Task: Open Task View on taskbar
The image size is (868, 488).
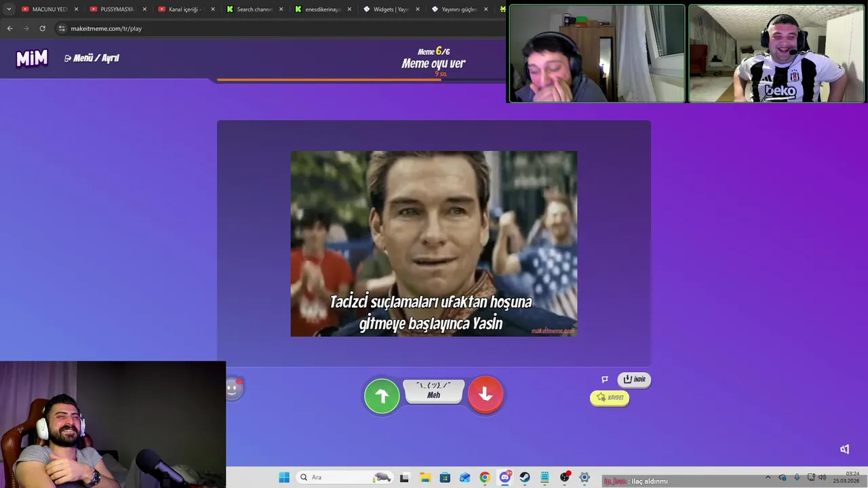Action: (x=404, y=478)
